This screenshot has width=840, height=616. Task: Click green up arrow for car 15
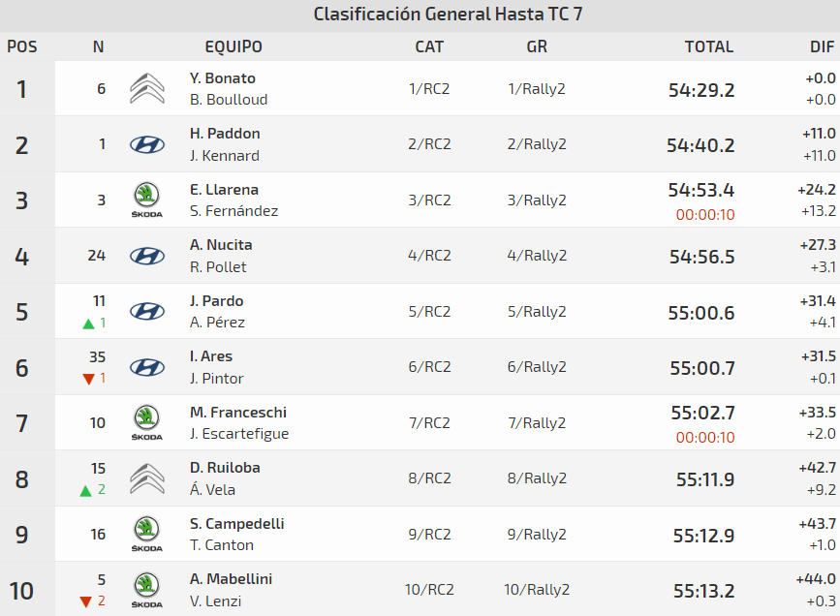(86, 490)
